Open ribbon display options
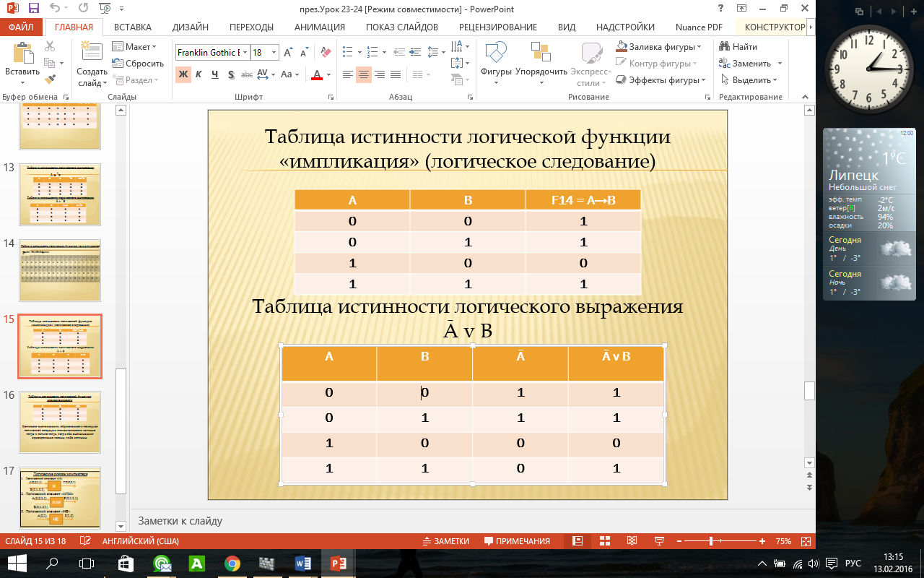Image resolution: width=924 pixels, height=578 pixels. [741, 9]
